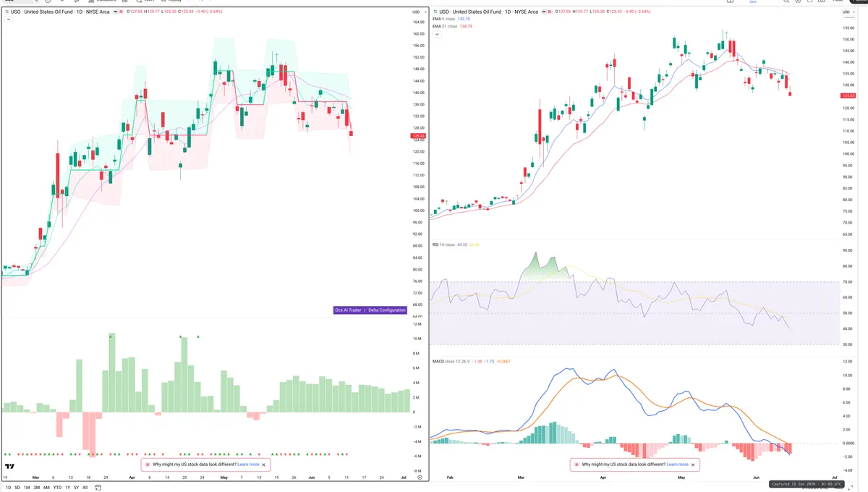The image size is (868, 492).
Task: Select the 5Y time range
Action: 76,488
